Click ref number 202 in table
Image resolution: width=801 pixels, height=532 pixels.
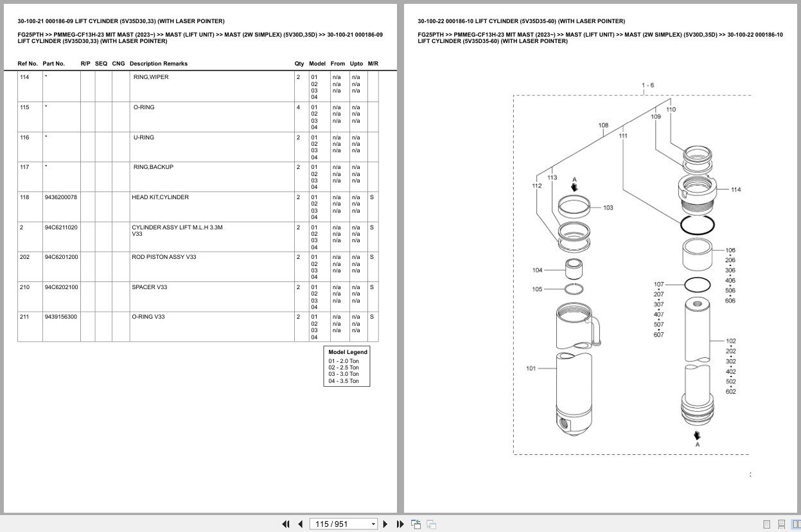tap(24, 257)
